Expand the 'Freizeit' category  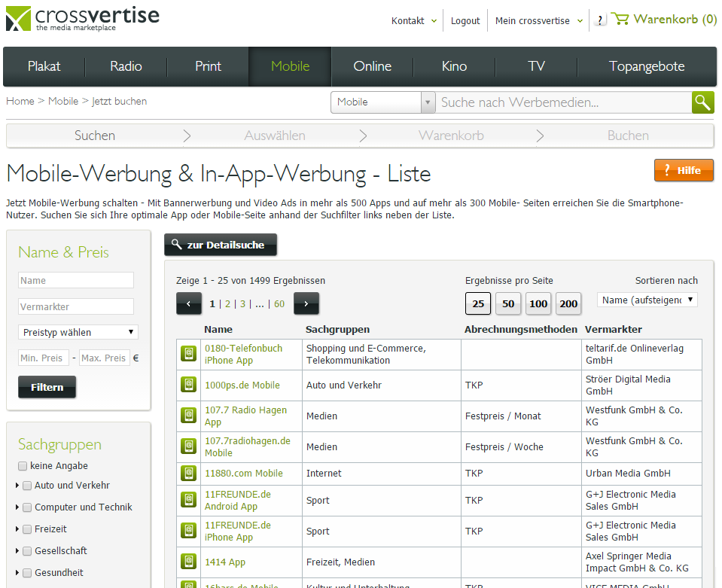point(17,529)
